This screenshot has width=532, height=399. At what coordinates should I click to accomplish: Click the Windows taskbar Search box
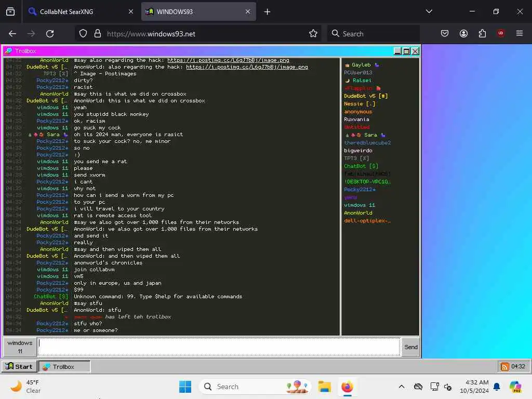(255, 387)
